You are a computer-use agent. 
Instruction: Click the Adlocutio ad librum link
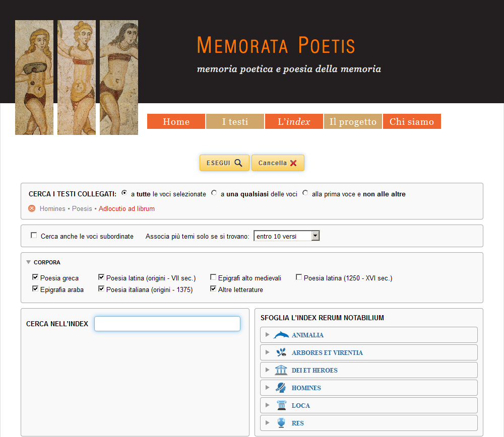127,209
